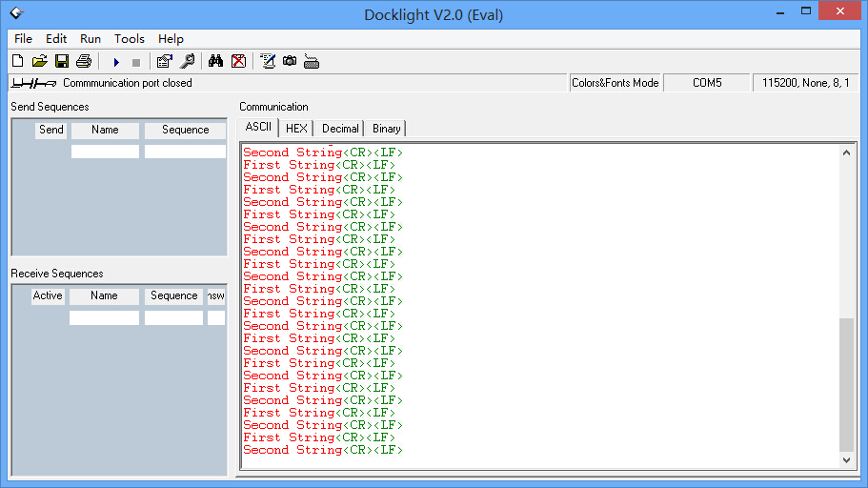Select empty Name cell in Receive Sequences
The image size is (868, 488).
click(x=104, y=317)
